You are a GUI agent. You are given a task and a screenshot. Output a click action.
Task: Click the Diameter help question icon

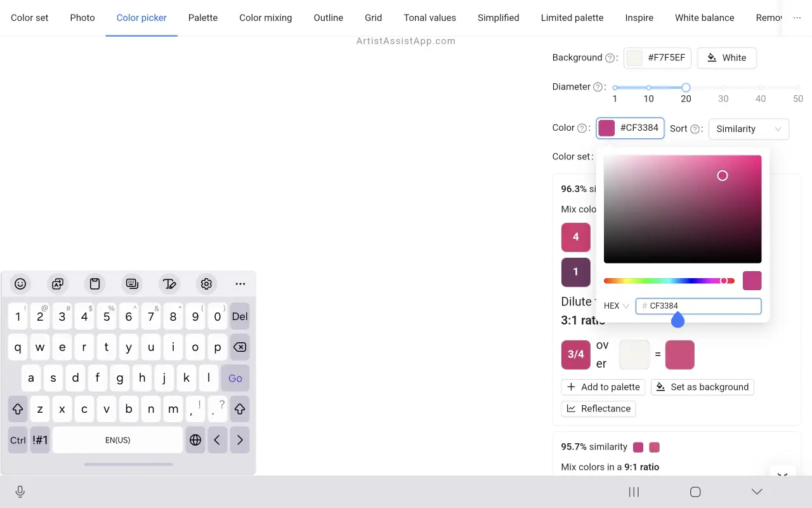[598, 87]
